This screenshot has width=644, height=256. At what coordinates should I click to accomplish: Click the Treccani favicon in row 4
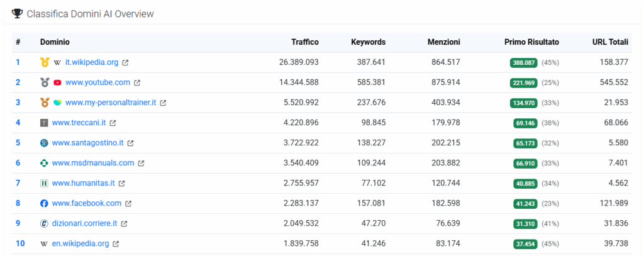[45, 123]
